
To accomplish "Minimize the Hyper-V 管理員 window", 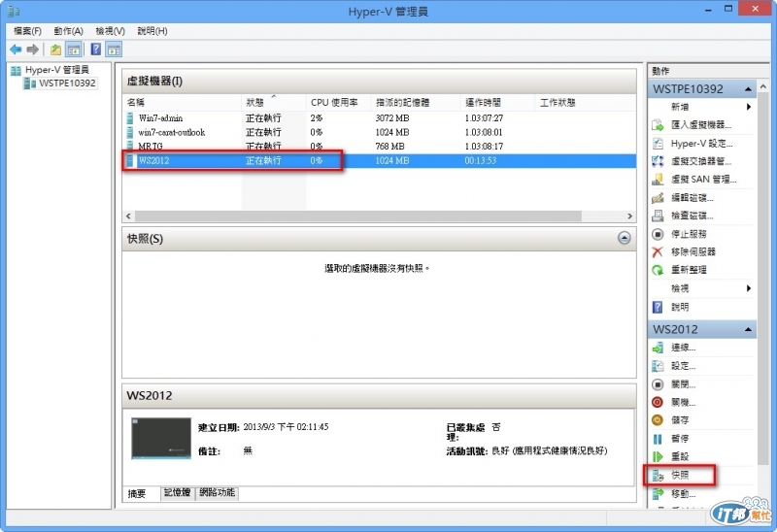I will [709, 10].
